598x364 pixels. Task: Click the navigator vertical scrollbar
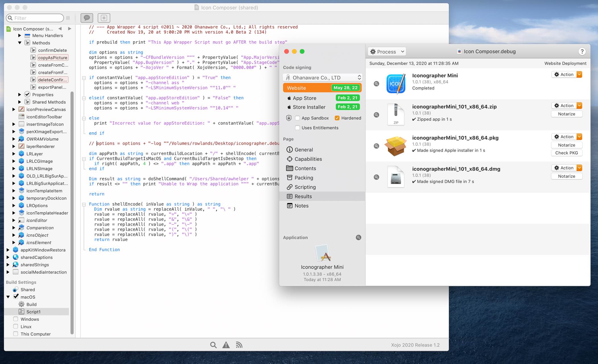(x=72, y=212)
